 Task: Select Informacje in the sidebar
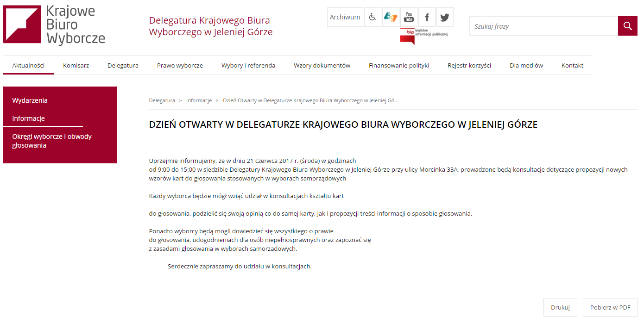click(28, 118)
